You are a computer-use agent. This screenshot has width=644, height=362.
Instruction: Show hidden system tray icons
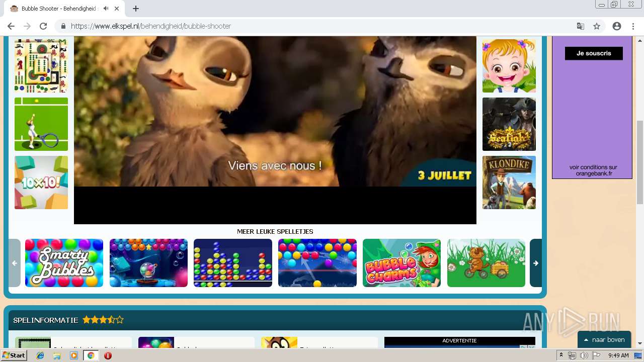pos(561,355)
